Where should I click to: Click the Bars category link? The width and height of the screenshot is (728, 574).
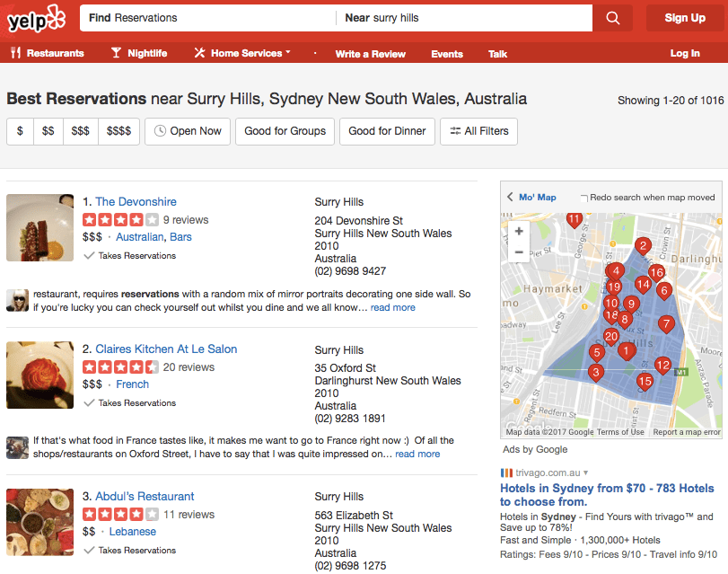tap(180, 237)
